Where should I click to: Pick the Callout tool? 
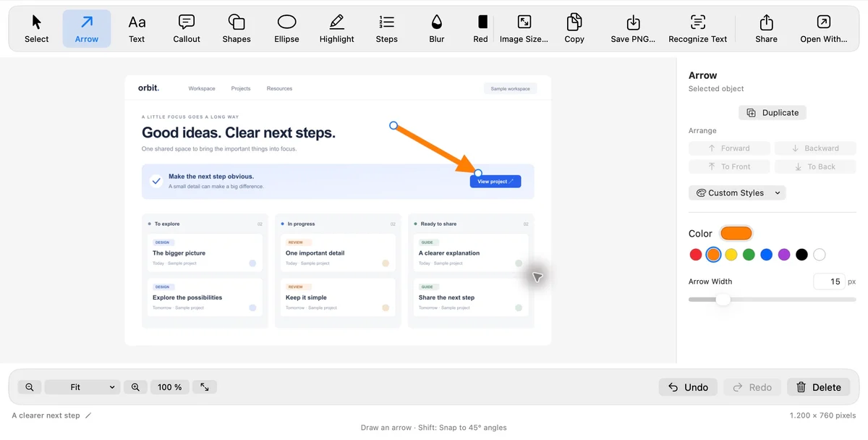(187, 29)
